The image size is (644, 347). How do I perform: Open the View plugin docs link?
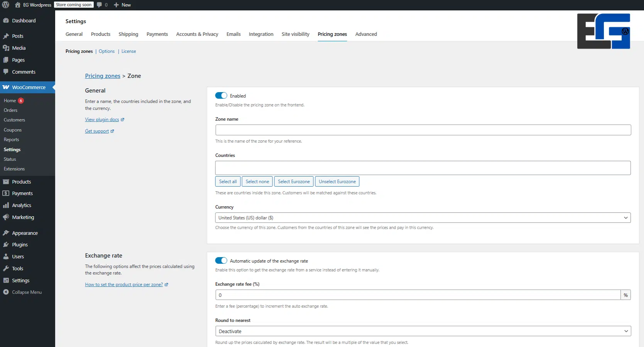(102, 120)
